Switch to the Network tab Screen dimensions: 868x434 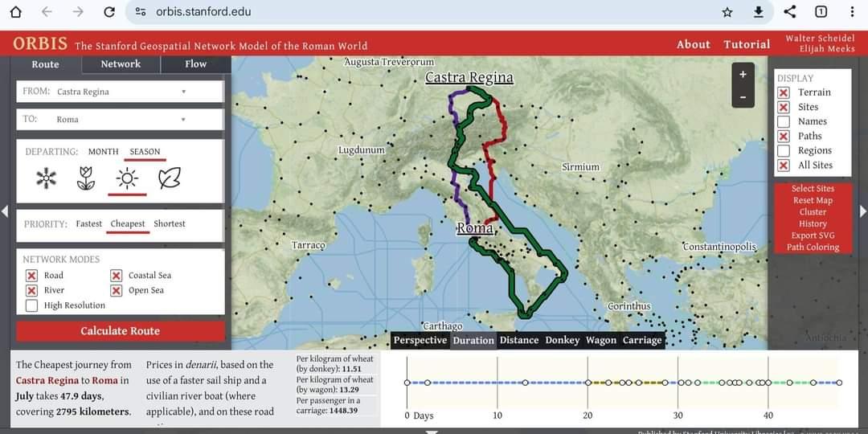121,64
